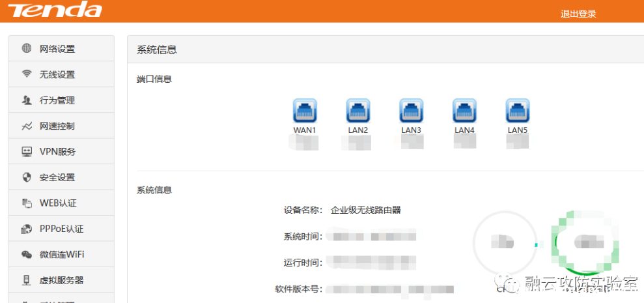Click the device name 企业级无线路由器
The image size is (644, 303).
(365, 210)
